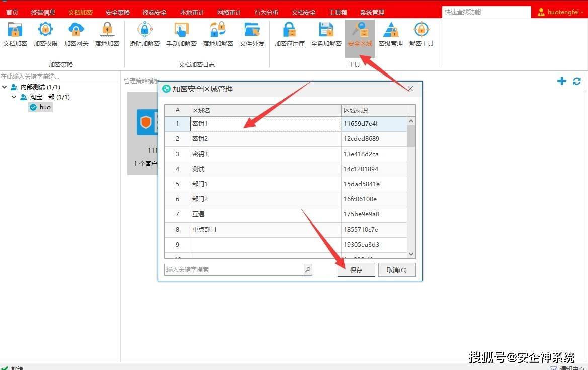588x370 pixels.
Task: Open the 解密工具 icon
Action: [x=421, y=34]
